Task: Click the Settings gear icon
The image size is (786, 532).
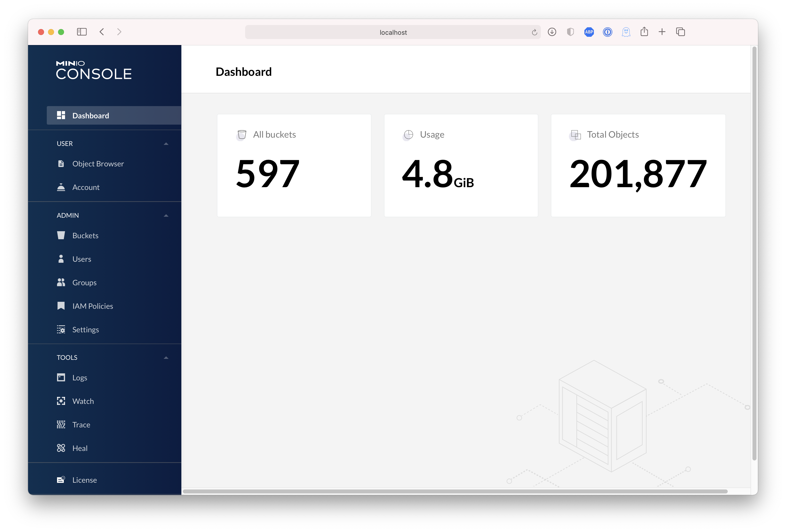Action: tap(61, 329)
